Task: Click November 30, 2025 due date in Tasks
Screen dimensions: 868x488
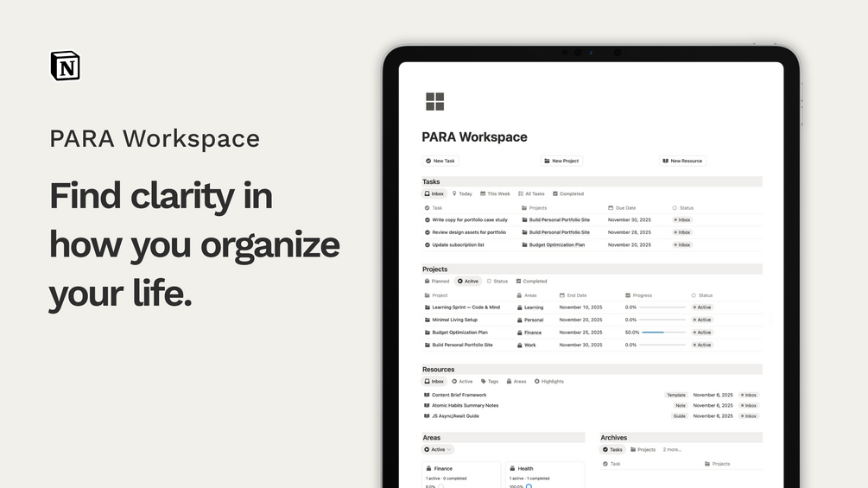Action: (x=630, y=220)
